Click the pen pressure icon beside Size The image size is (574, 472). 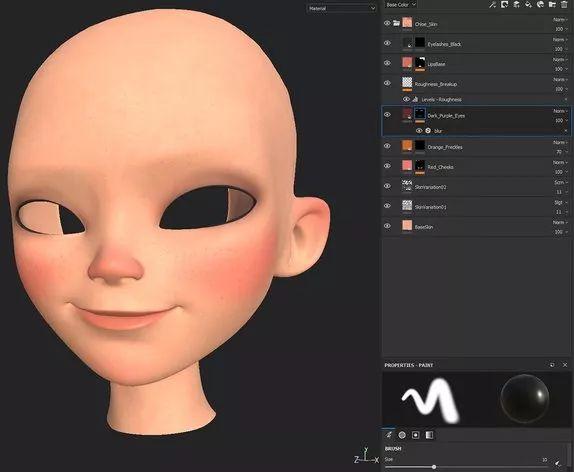pyautogui.click(x=558, y=463)
